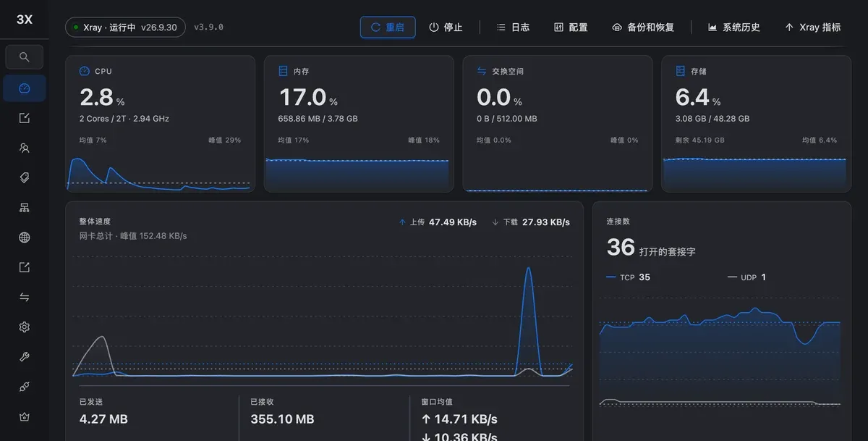Click the 3X logo
The image size is (868, 441).
pyautogui.click(x=25, y=20)
